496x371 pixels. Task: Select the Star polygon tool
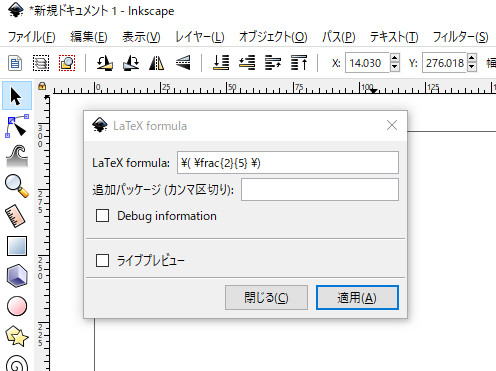[x=17, y=336]
